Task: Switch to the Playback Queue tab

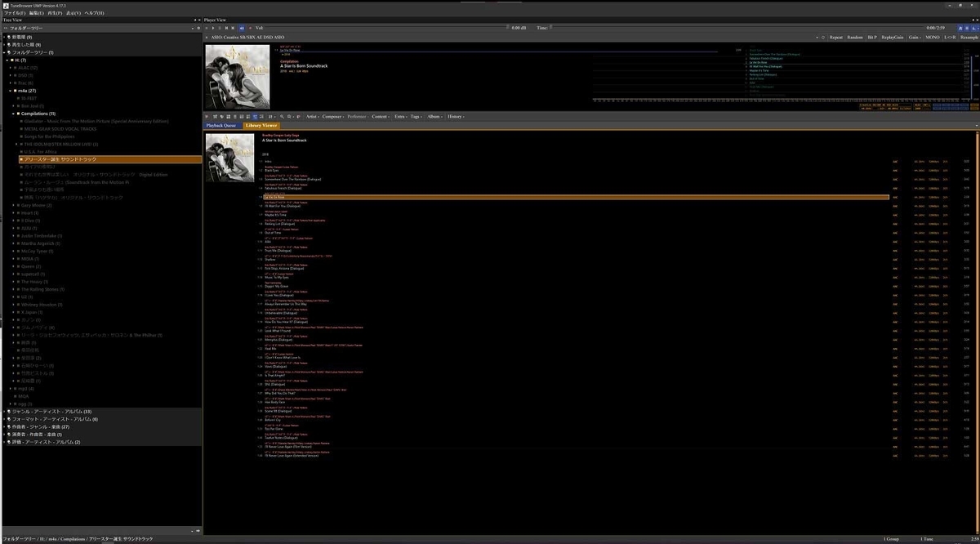Action: coord(221,126)
